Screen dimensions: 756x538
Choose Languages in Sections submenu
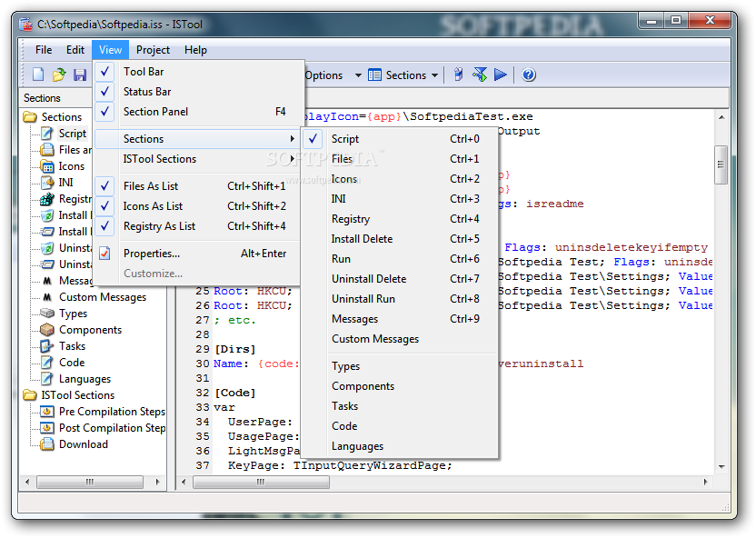coord(400,446)
